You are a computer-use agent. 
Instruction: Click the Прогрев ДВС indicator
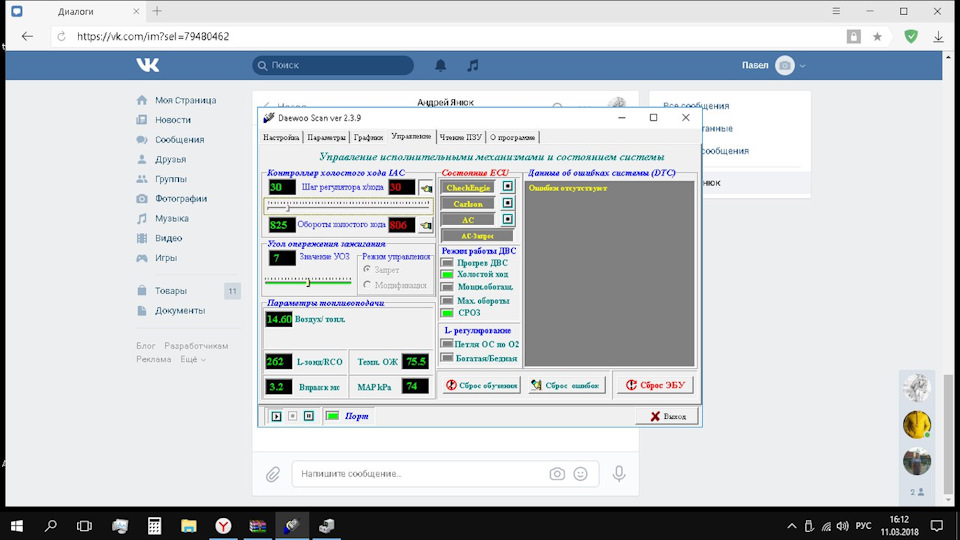pos(448,263)
